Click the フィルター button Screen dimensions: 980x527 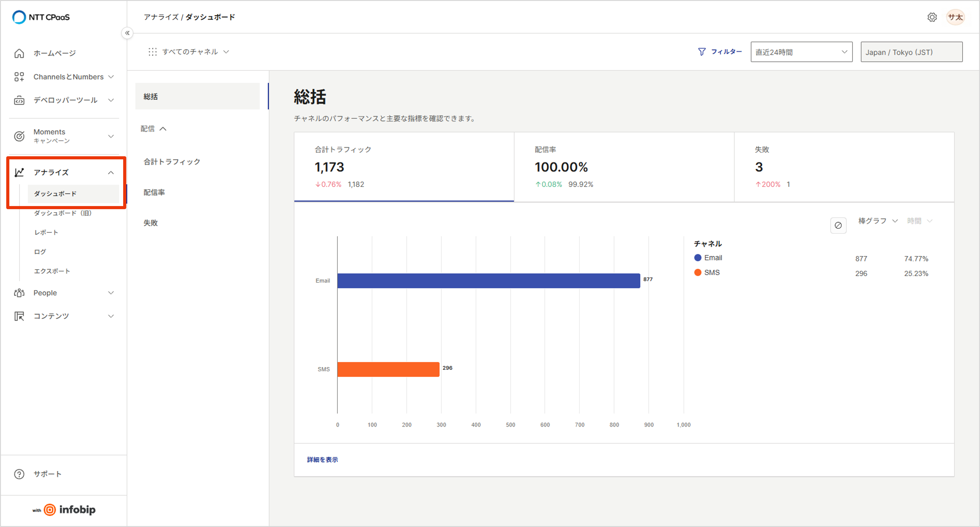click(x=720, y=52)
